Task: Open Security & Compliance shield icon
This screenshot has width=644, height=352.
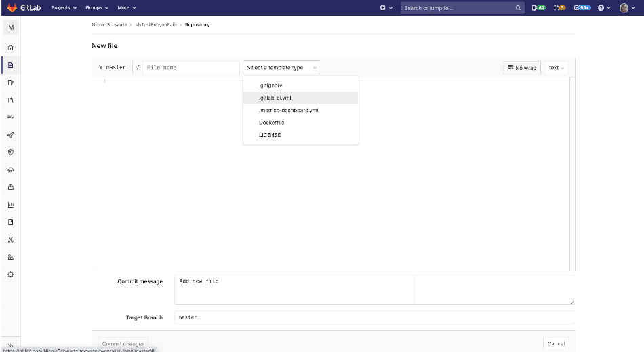Action: tap(10, 152)
